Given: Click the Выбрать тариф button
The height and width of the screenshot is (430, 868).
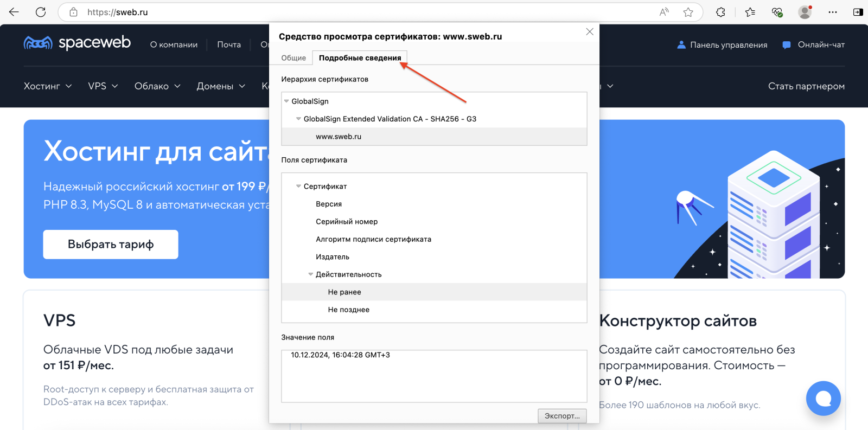Looking at the screenshot, I should click(111, 245).
